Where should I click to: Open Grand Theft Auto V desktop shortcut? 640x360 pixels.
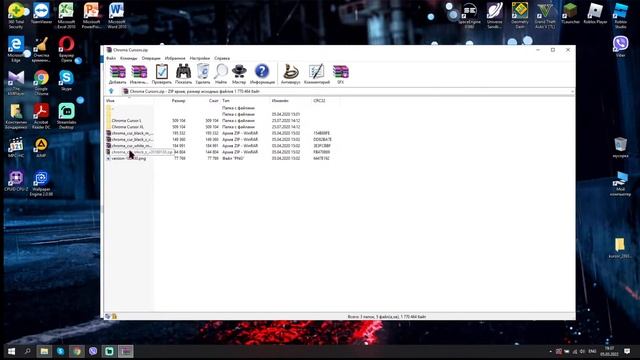click(545, 16)
